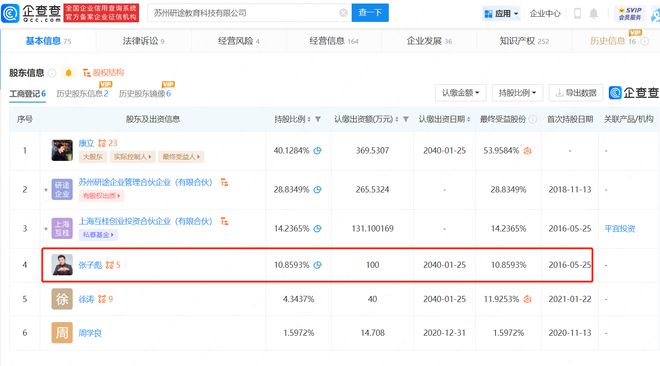Switch to the 法律诉讼 tab
Screen dimensions: 660x366
pos(144,41)
